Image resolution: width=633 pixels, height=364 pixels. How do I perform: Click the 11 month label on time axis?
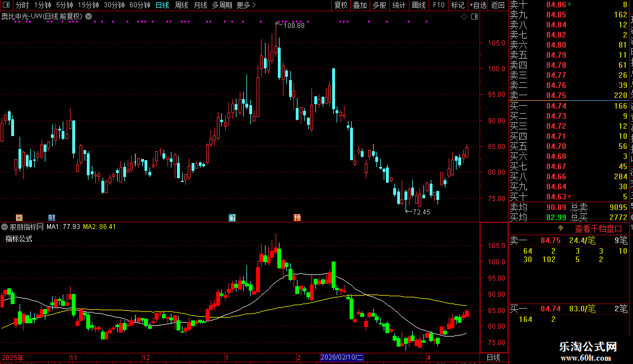point(73,357)
